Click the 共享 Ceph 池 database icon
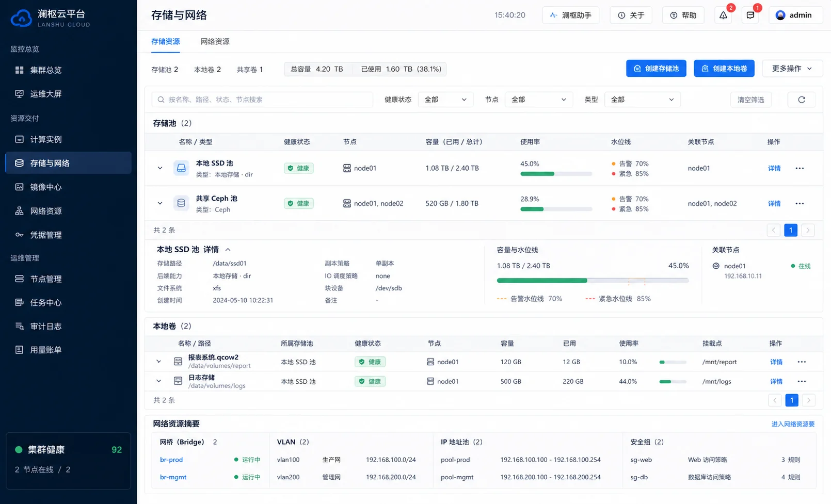This screenshot has width=831, height=504. [181, 203]
